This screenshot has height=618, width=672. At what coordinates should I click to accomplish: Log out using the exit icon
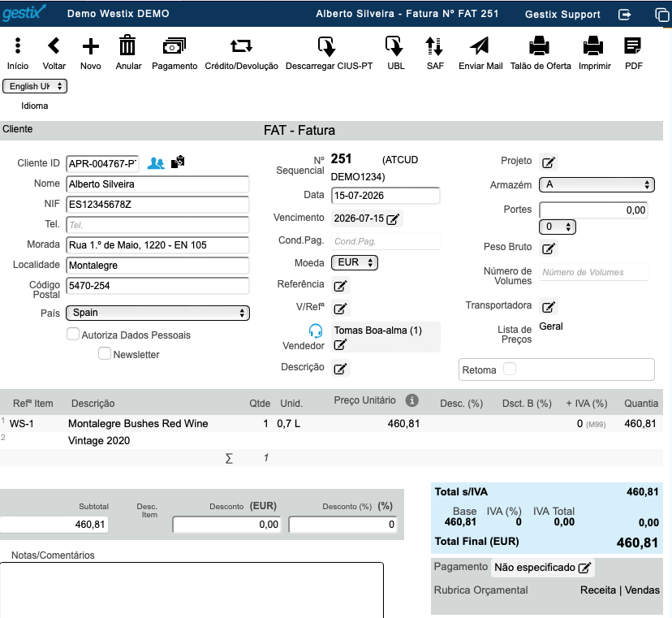click(625, 15)
